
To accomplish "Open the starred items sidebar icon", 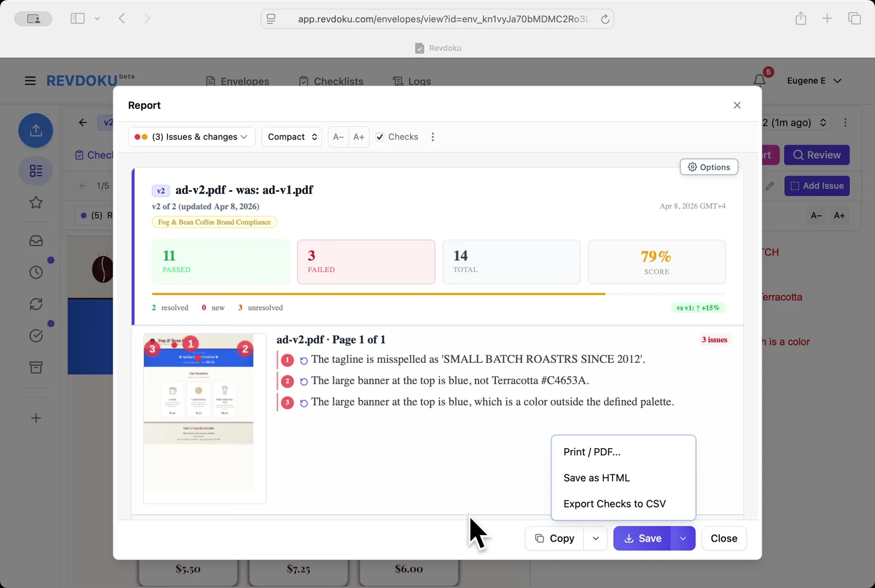I will [36, 203].
